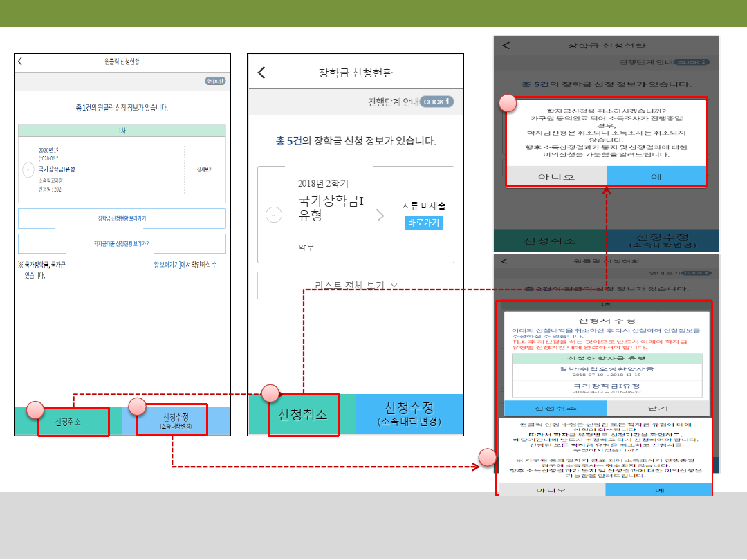This screenshot has width=747, height=560.
Task: Tap back arrow on 장학금 신청현황 screen
Action: click(261, 73)
